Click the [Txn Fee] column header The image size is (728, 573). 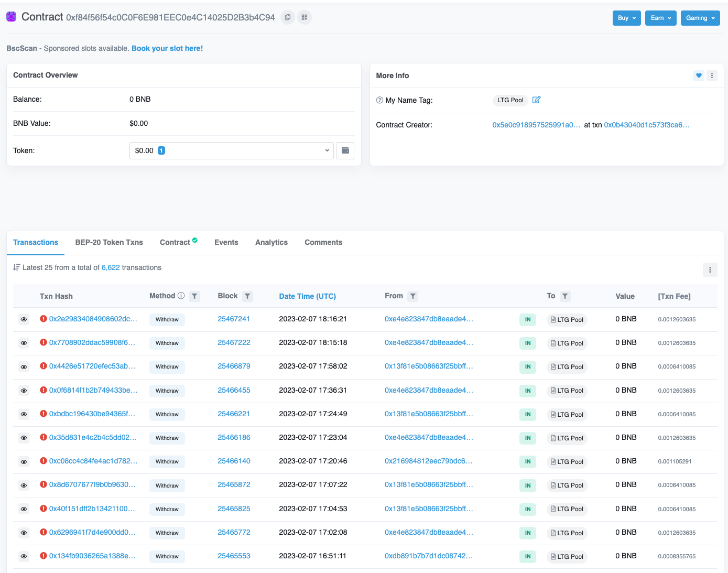[x=674, y=296]
